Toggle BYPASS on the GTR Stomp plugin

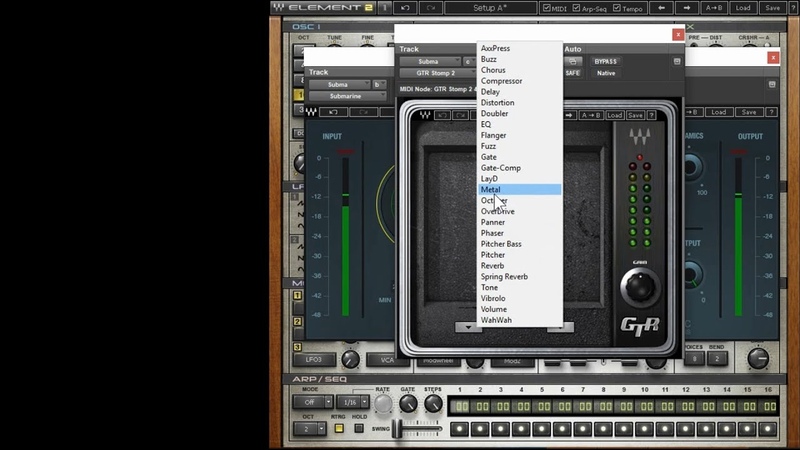pos(606,61)
